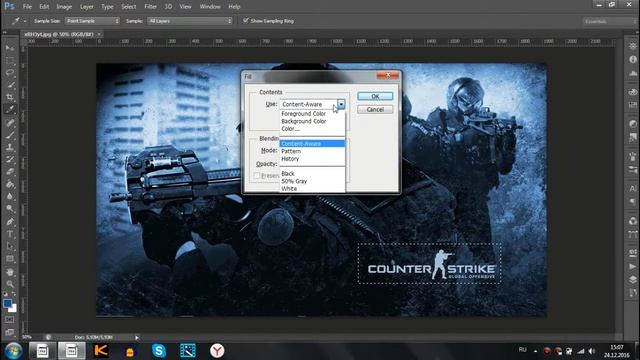
Task: Open the Character panel icon
Action: (x=633, y=189)
